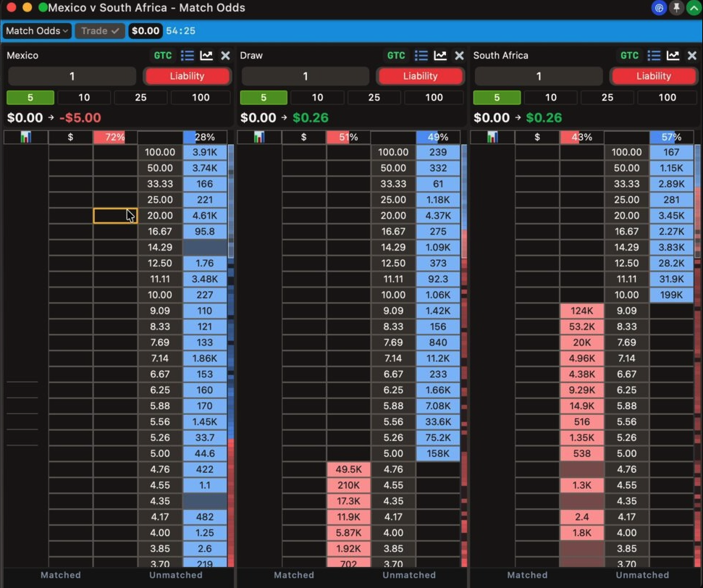The width and height of the screenshot is (703, 588).
Task: Click the Mexico ladder volume bars icon
Action: 25,137
